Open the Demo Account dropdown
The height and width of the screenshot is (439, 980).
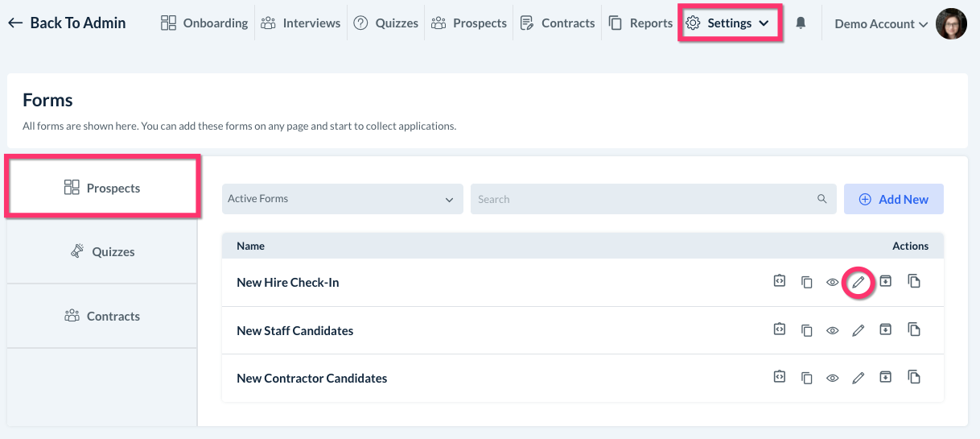875,24
